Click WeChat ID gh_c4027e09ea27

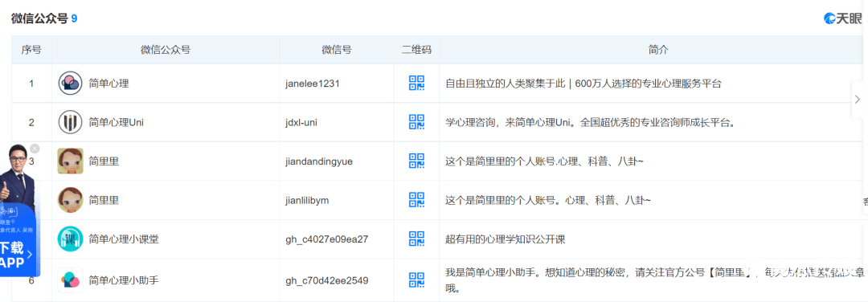(x=327, y=239)
